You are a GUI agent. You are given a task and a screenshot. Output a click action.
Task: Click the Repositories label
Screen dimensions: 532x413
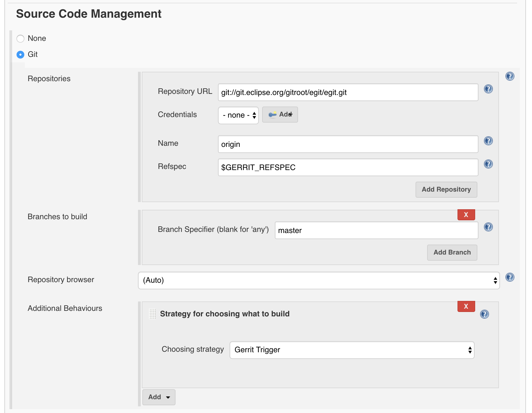tap(49, 79)
